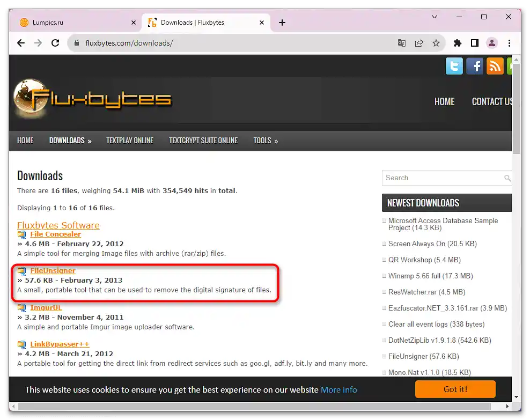Open FileUnsigner (57.6 KB) sidebar link

click(424, 357)
